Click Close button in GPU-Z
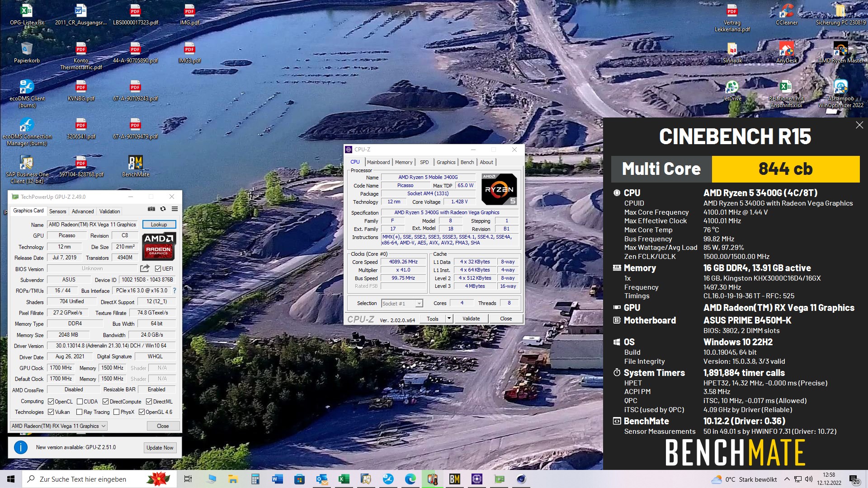The image size is (868, 488). point(163,426)
